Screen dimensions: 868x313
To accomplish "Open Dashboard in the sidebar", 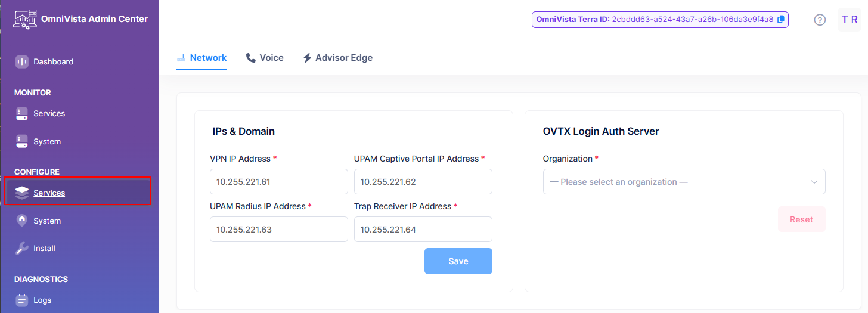I will pyautogui.click(x=79, y=61).
